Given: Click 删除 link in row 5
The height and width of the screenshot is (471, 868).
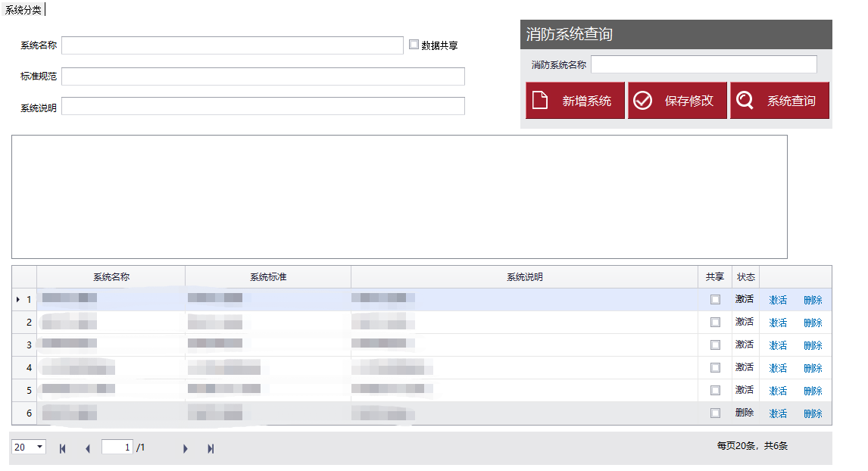Looking at the screenshot, I should [813, 391].
